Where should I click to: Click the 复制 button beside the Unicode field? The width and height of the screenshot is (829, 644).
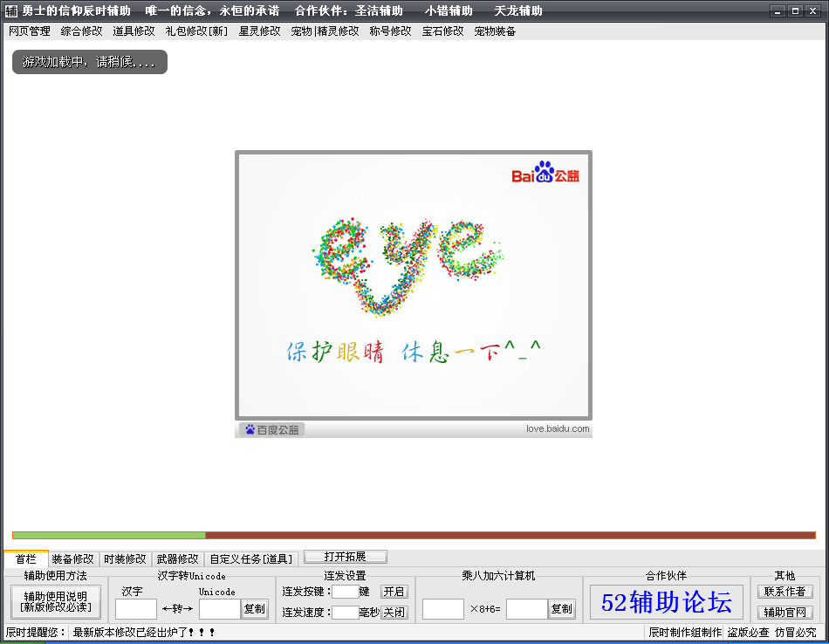coord(254,608)
